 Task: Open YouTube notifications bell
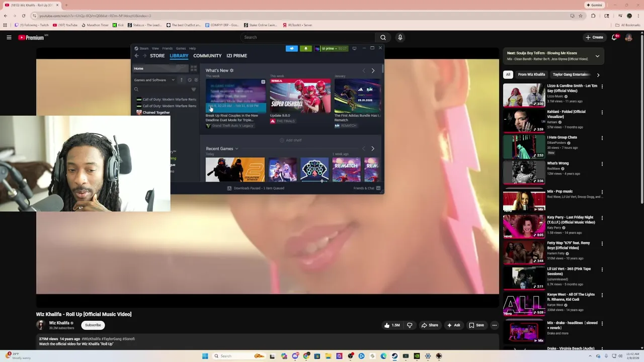pos(615,37)
